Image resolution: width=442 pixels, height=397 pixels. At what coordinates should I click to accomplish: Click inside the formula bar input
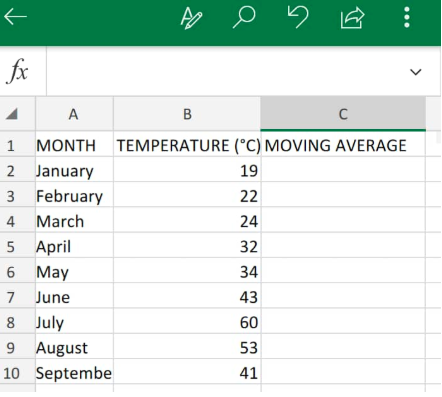click(x=227, y=71)
